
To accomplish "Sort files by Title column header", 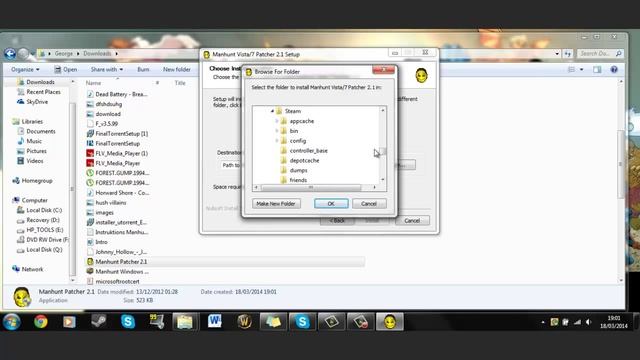I will 180,83.
